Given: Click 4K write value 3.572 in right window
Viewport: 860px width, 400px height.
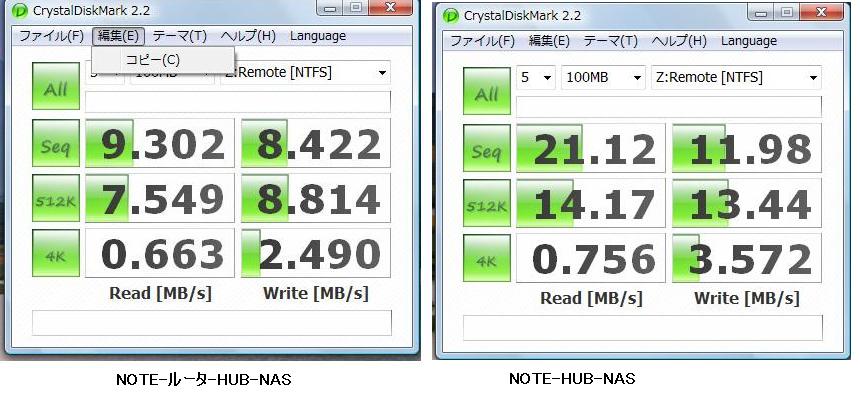Looking at the screenshot, I should [x=747, y=258].
